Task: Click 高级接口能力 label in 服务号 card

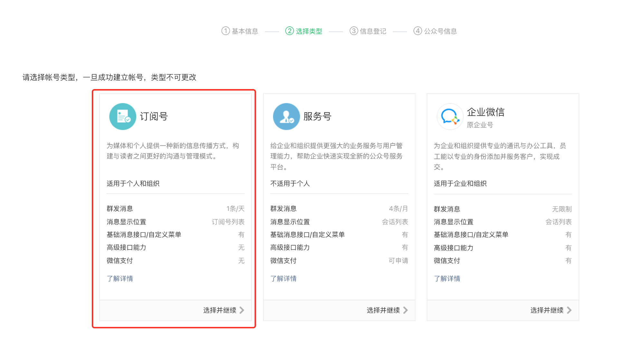Action: [290, 248]
